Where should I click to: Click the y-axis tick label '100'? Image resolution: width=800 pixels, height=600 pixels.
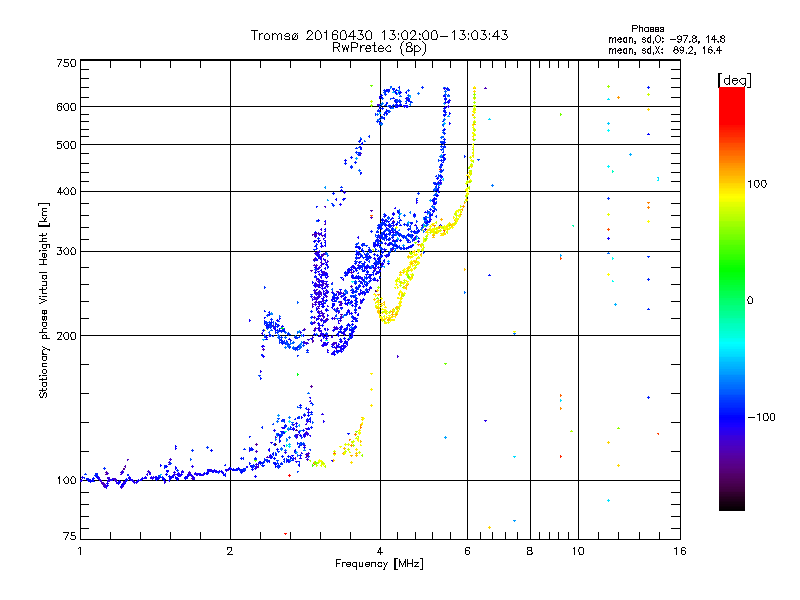click(66, 481)
